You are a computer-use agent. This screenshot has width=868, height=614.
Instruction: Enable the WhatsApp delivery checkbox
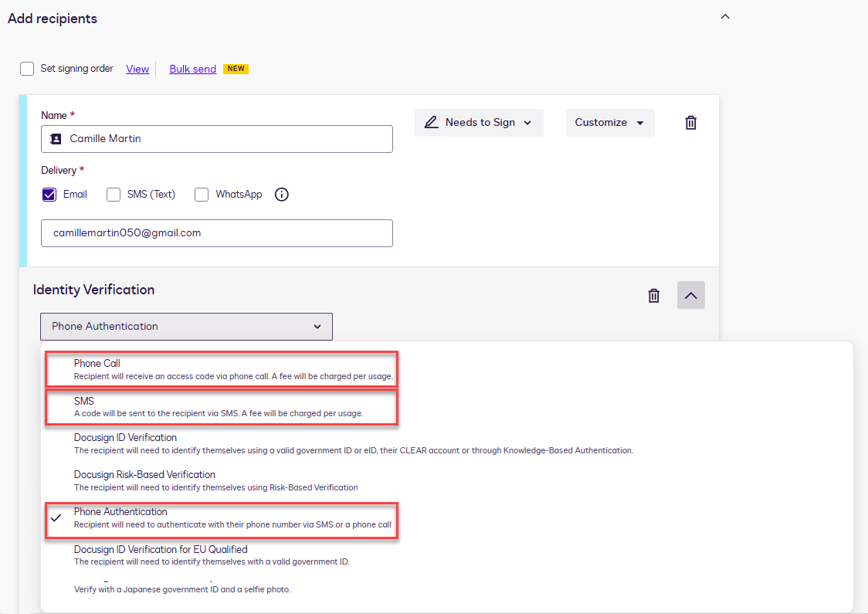pyautogui.click(x=202, y=195)
